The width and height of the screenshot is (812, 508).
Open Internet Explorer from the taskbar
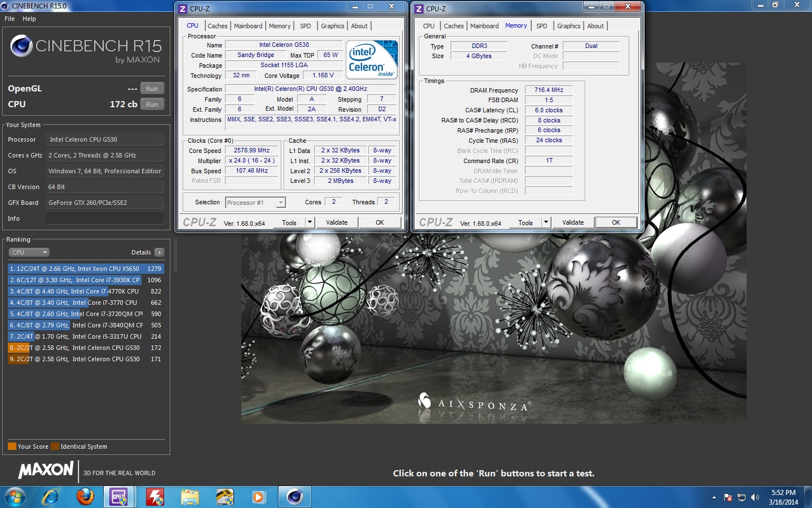(50, 497)
